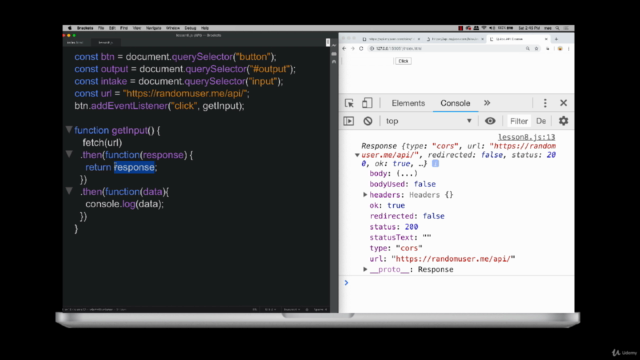Image resolution: width=640 pixels, height=360 pixels.
Task: Select the Console tab in DevTools
Action: [x=455, y=103]
